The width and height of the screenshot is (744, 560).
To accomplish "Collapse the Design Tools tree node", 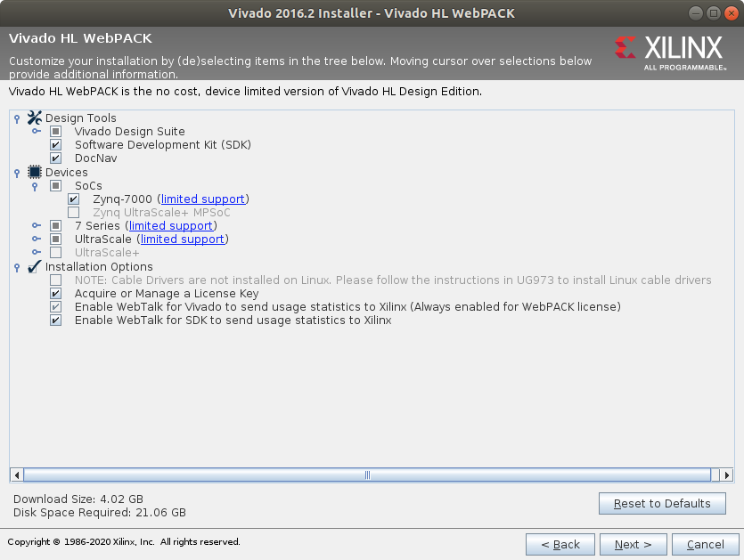I will (17, 118).
